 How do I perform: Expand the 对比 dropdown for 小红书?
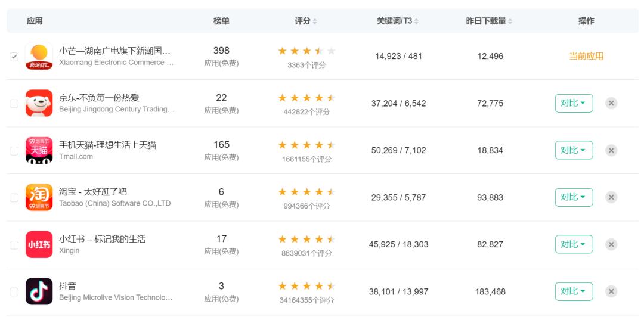pyautogui.click(x=574, y=244)
